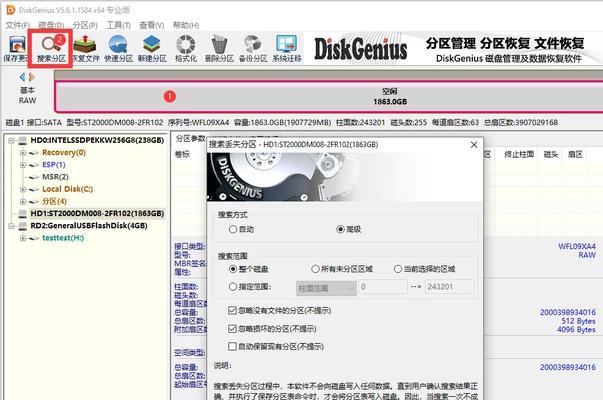The image size is (603, 400).
Task: Enable 自动保留现有分区 checkbox
Action: click(x=232, y=347)
